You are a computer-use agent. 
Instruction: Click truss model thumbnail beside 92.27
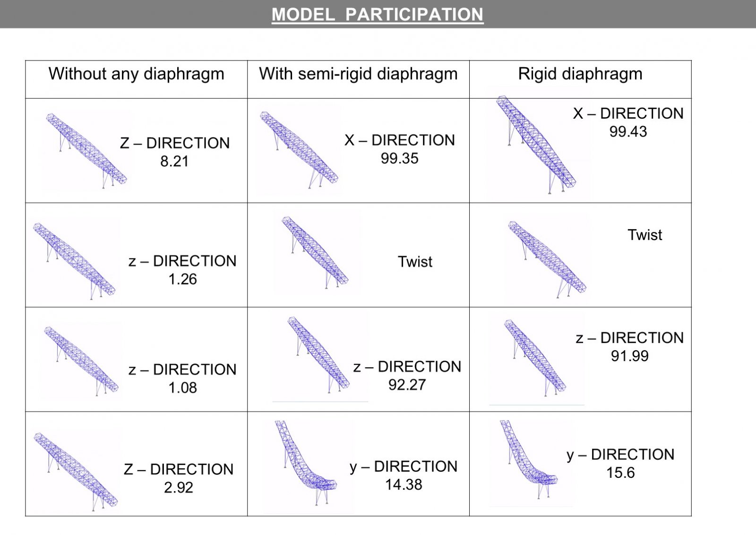tap(319, 354)
